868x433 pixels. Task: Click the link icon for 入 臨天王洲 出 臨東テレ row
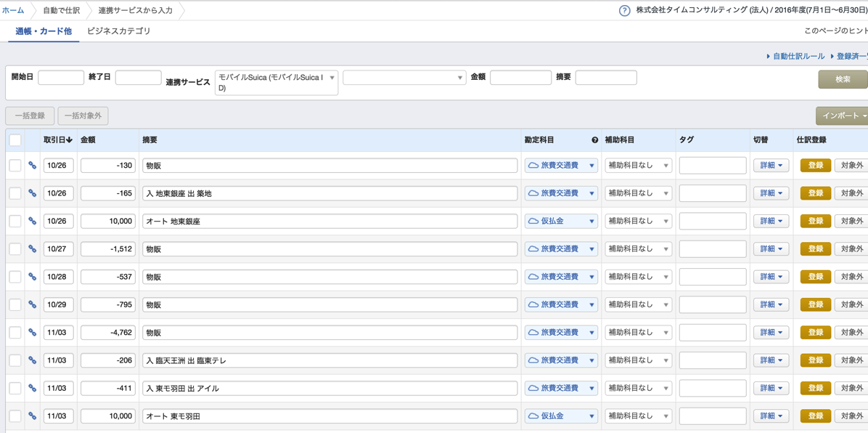coord(32,360)
